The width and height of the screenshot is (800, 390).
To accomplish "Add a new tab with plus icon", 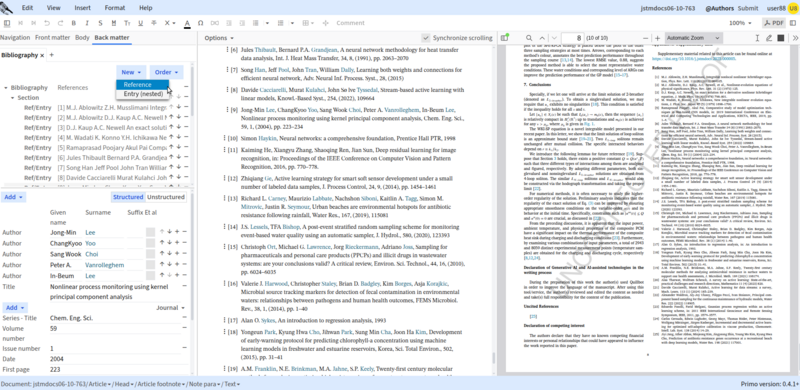I will [52, 55].
